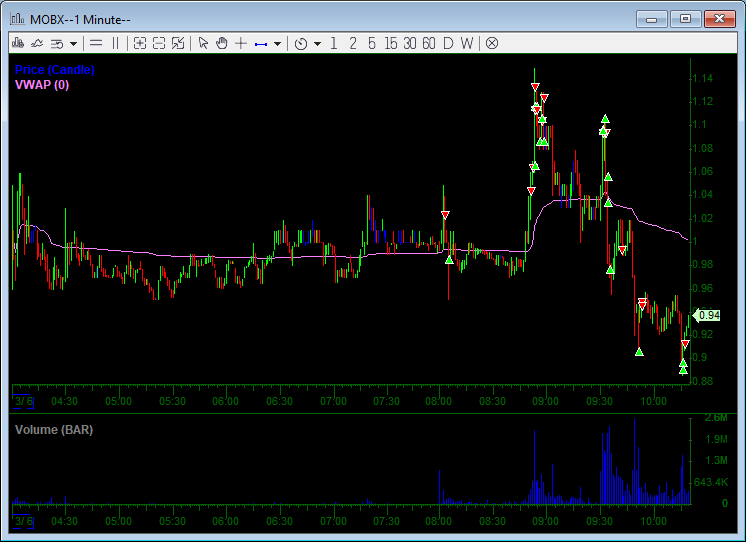Select the hand pan tool
This screenshot has height=542, width=746.
click(222, 43)
